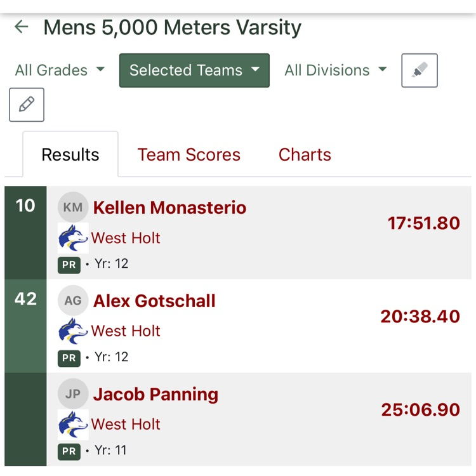Switch to the Charts tab
Viewport: 476px width, 476px height.
(305, 155)
